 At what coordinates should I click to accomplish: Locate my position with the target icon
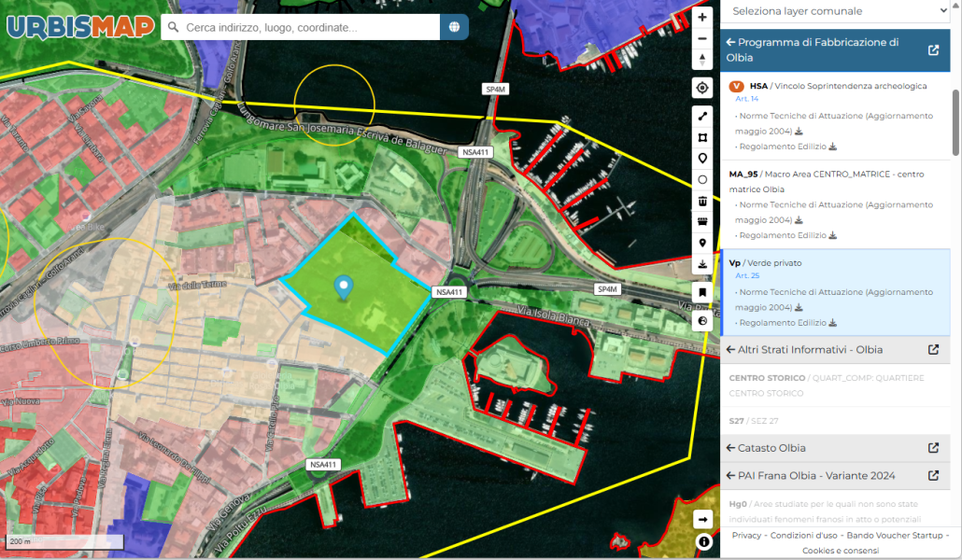click(x=702, y=89)
